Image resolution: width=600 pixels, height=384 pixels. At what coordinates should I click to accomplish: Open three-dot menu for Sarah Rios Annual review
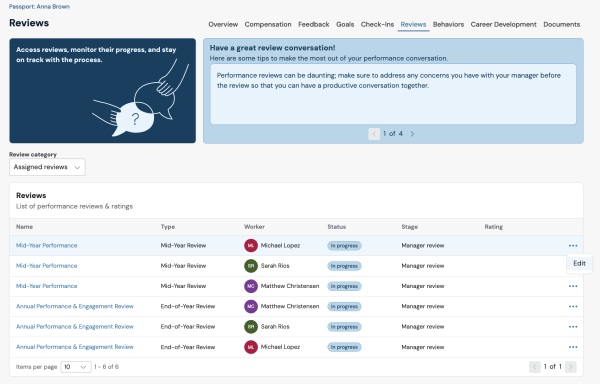tap(573, 327)
